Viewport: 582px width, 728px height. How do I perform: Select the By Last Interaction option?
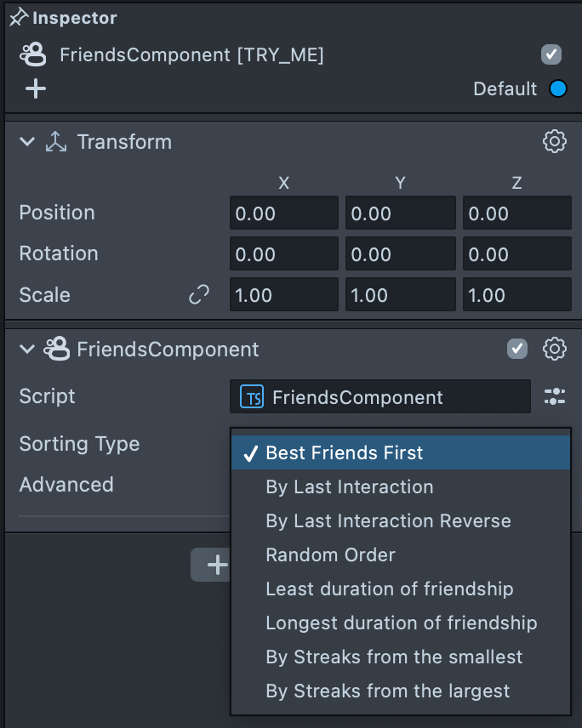pyautogui.click(x=350, y=487)
